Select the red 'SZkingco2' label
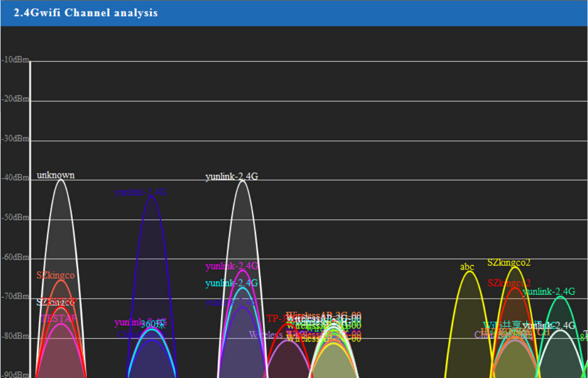Image resolution: width=588 pixels, height=378 pixels. (x=509, y=283)
